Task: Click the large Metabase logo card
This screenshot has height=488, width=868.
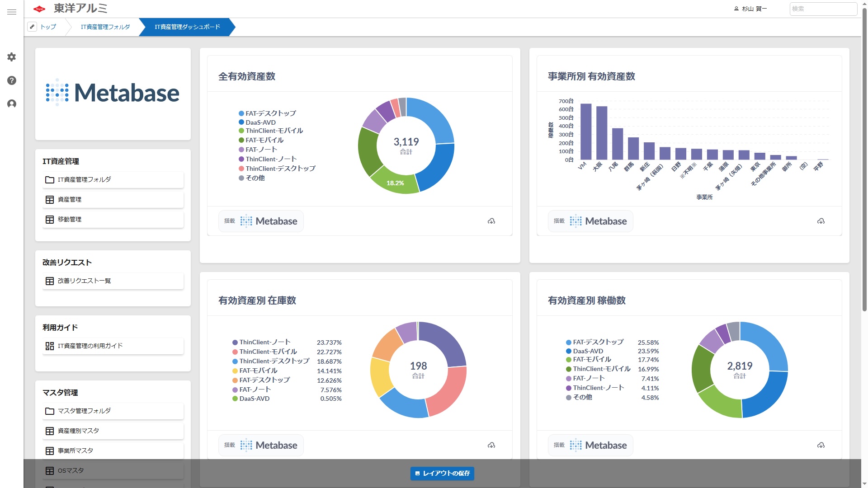Action: (113, 94)
